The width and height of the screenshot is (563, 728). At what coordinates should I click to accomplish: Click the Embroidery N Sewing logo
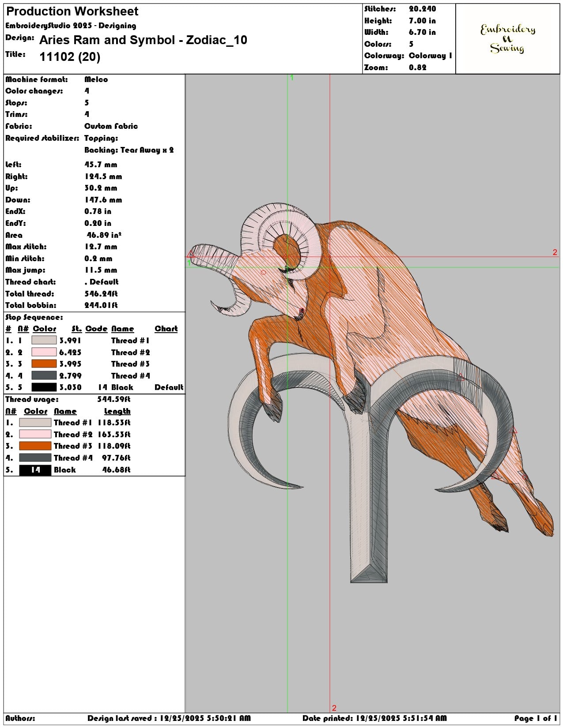(508, 38)
